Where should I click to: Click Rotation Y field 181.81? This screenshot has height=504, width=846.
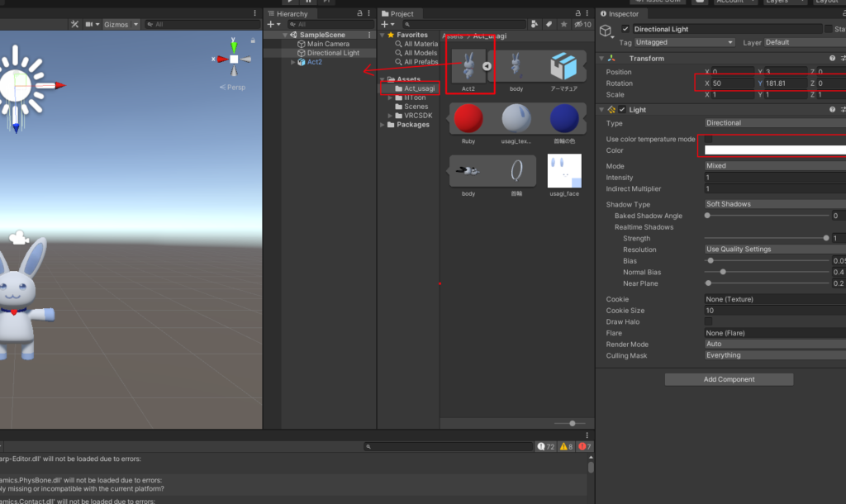(x=786, y=83)
